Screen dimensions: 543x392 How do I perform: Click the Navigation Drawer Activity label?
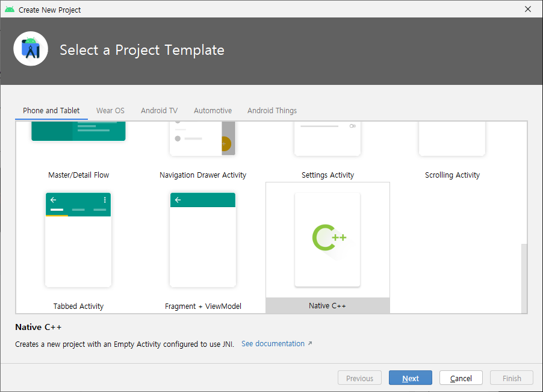pyautogui.click(x=203, y=175)
